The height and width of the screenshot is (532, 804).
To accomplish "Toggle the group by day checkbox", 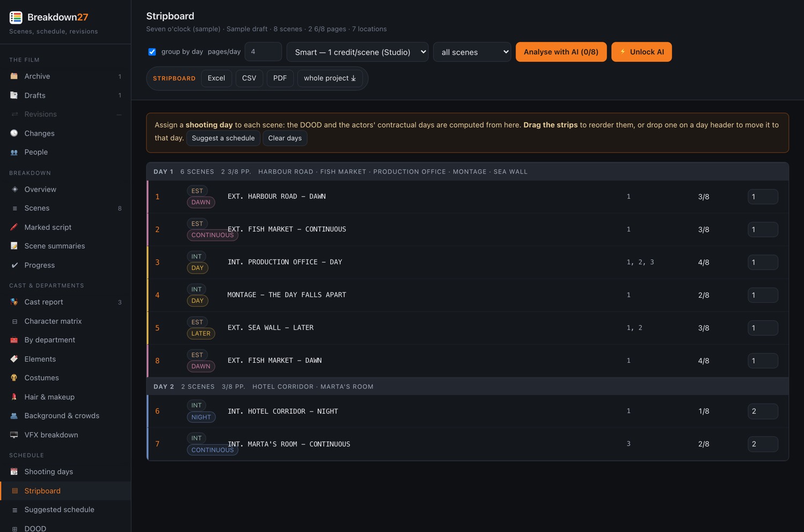I will coord(152,52).
